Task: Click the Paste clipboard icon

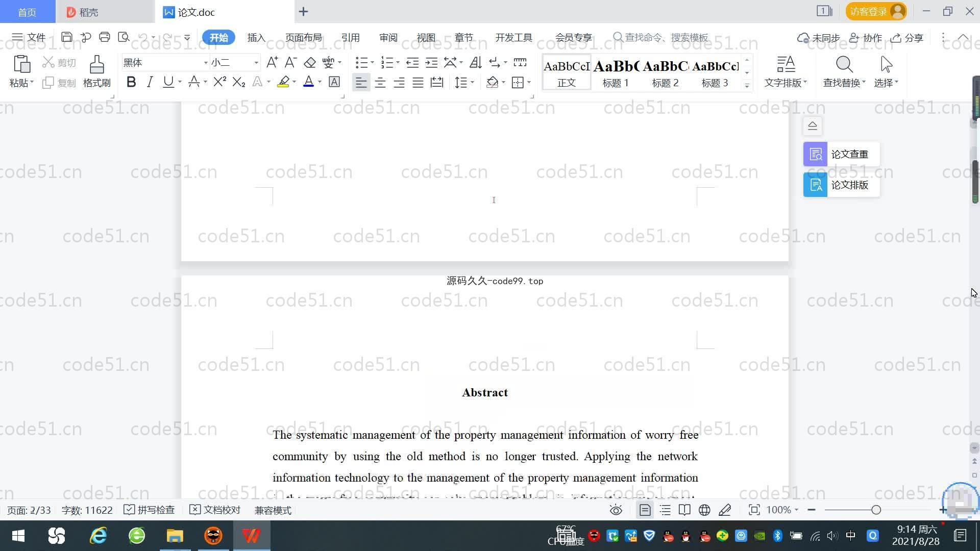Action: click(21, 64)
